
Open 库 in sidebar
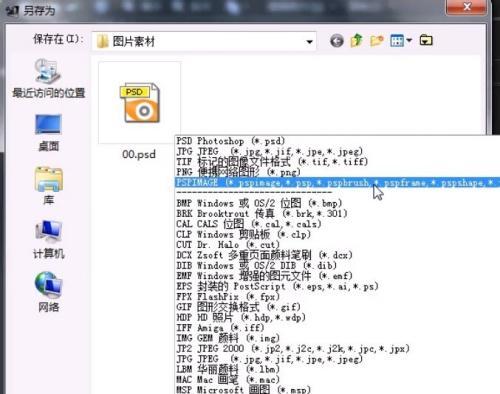48,185
